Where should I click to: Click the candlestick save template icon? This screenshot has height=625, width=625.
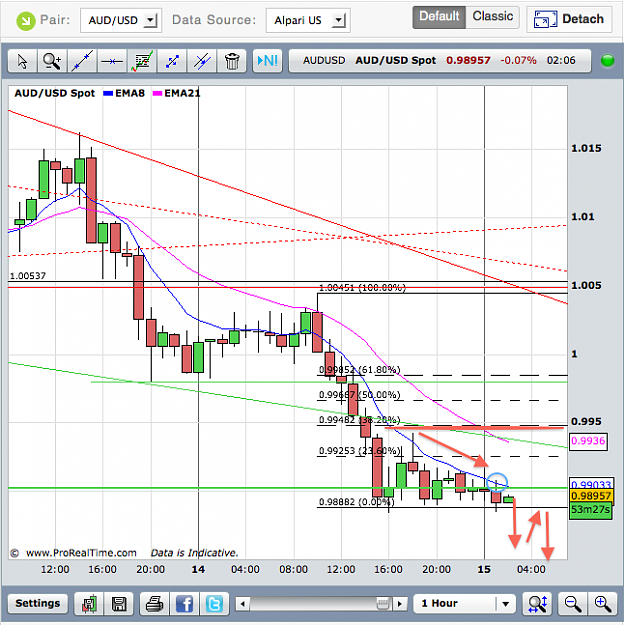click(89, 603)
